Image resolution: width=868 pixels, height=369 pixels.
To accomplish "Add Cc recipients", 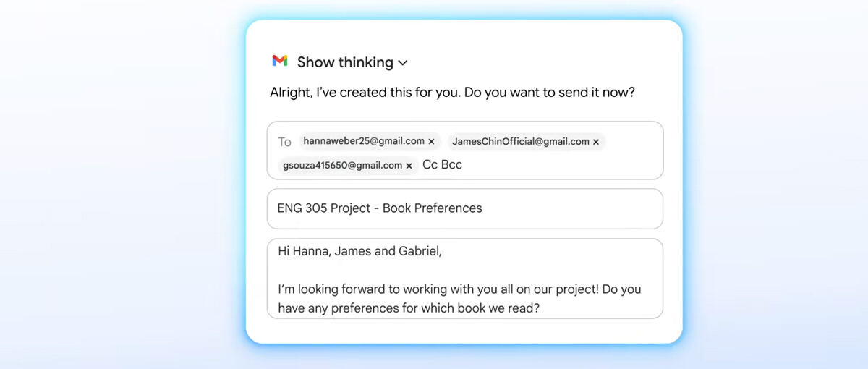I will pyautogui.click(x=430, y=165).
